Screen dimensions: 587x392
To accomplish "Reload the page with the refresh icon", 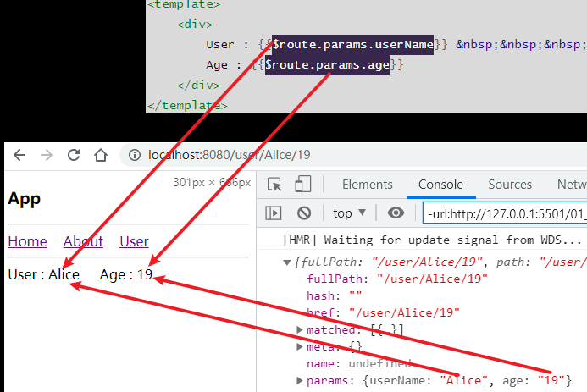I will [x=74, y=154].
